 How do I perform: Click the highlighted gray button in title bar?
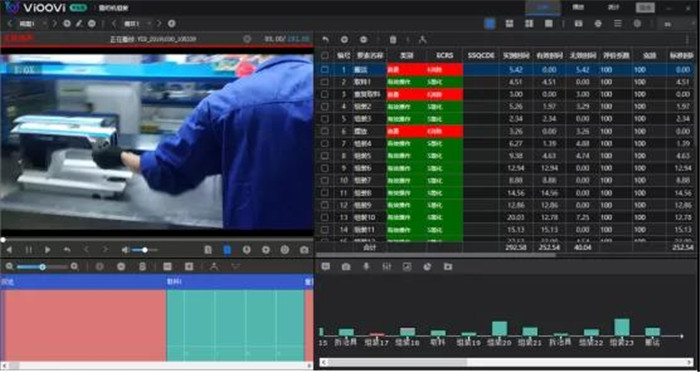coord(645,8)
